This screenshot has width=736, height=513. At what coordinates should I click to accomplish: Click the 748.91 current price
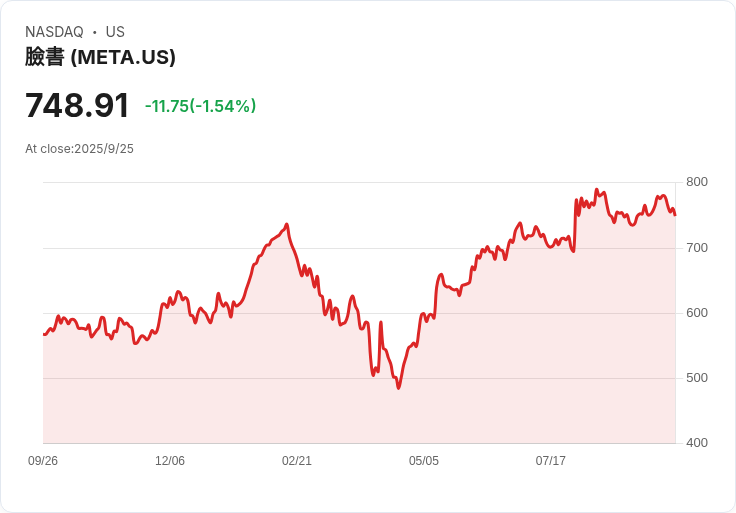[77, 106]
